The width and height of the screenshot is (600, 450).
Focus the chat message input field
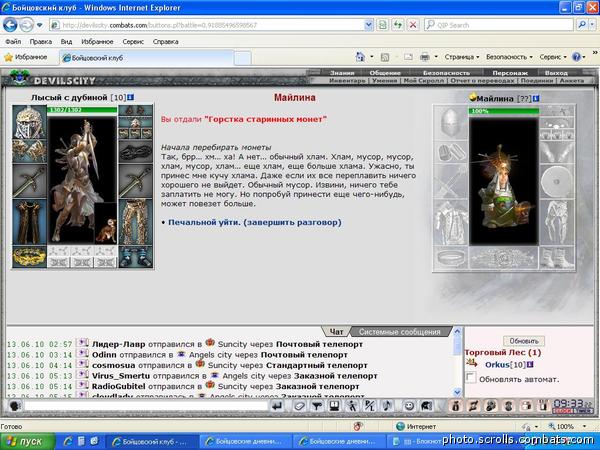(145, 406)
